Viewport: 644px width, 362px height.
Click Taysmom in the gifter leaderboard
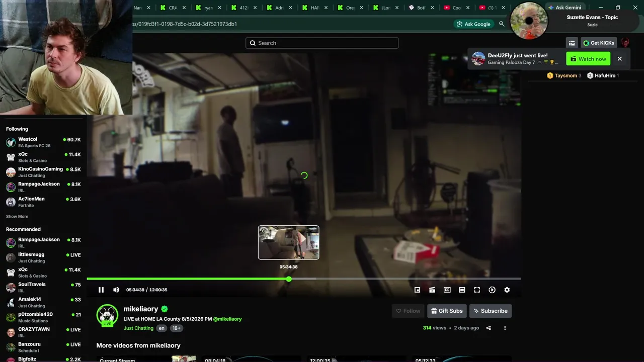tap(566, 75)
